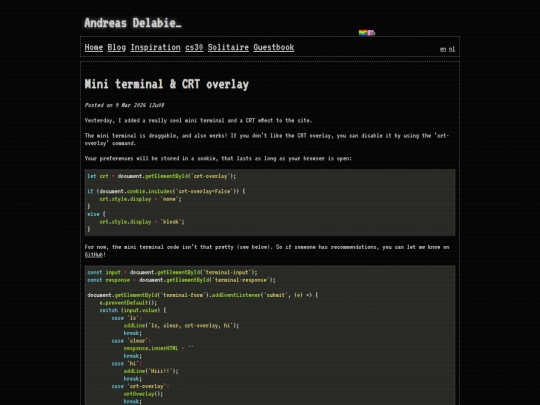Click the 'let crt = document.getElementById' code line
This screenshot has height=405, width=540.
coord(162,176)
